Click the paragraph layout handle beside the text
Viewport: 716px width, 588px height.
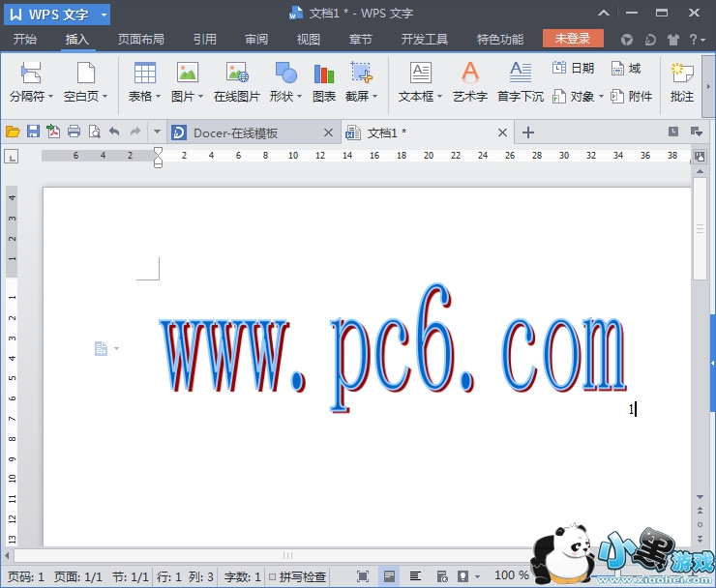click(x=101, y=348)
